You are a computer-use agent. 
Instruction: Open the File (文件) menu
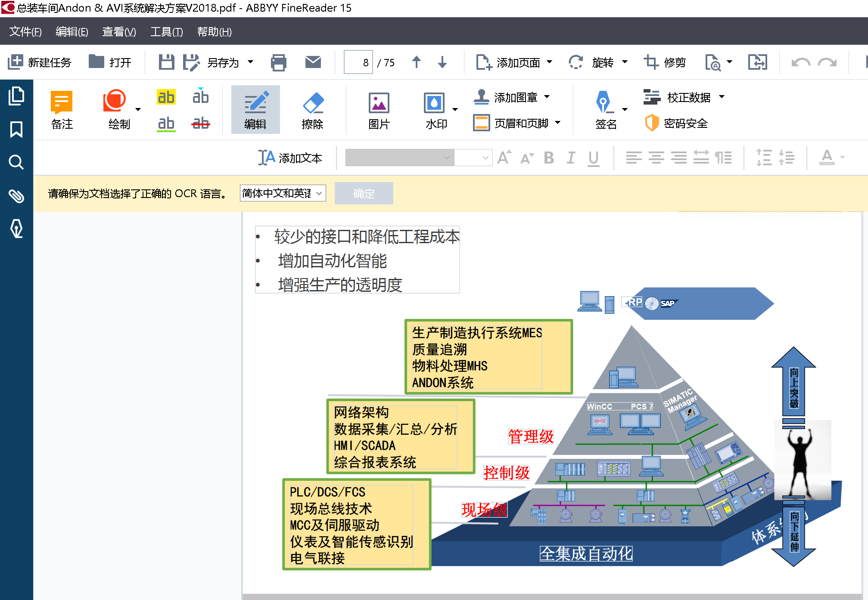25,31
